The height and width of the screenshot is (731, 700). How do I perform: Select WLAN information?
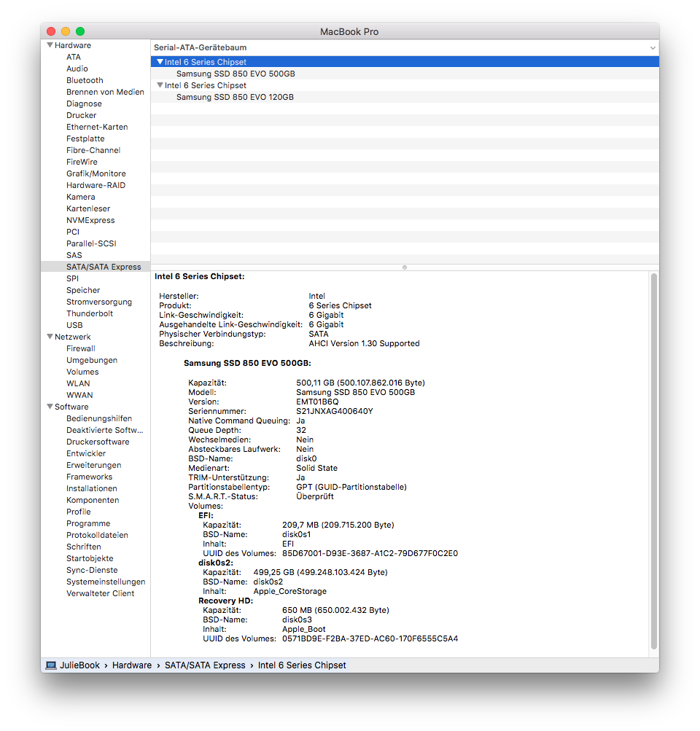pos(78,383)
